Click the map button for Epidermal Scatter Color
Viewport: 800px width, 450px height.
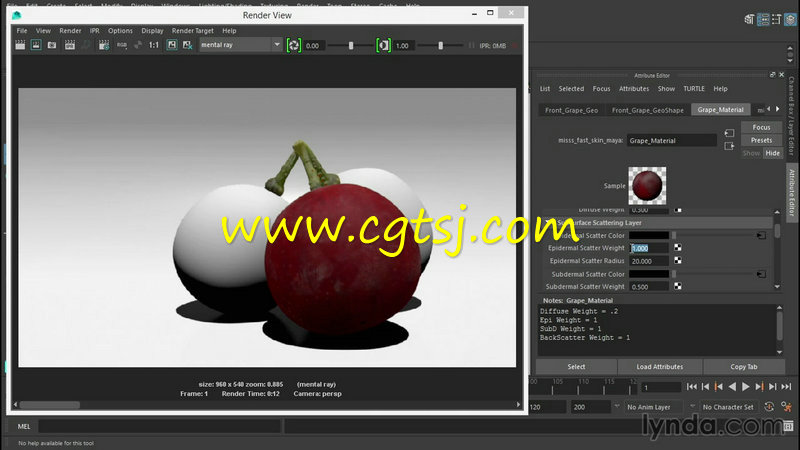(761, 235)
